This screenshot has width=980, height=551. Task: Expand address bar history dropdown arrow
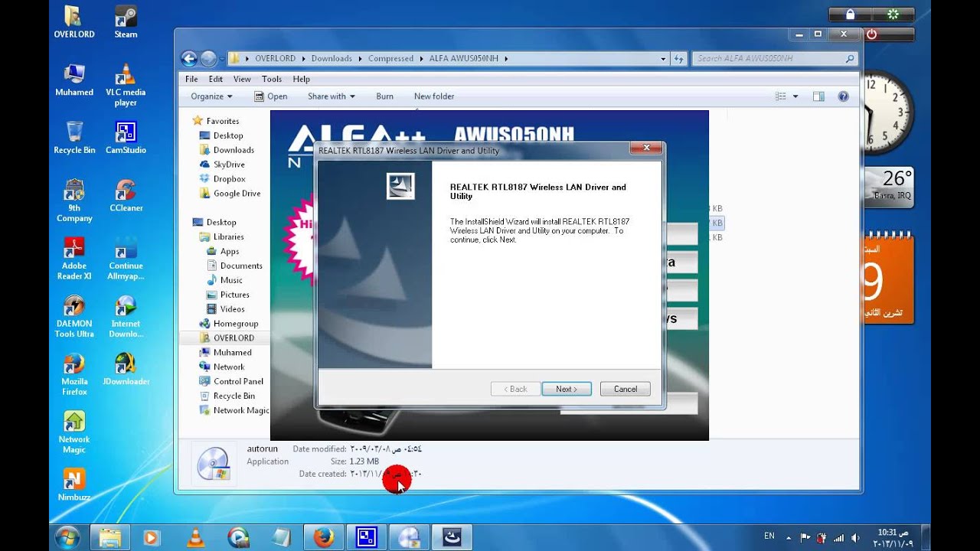[663, 58]
